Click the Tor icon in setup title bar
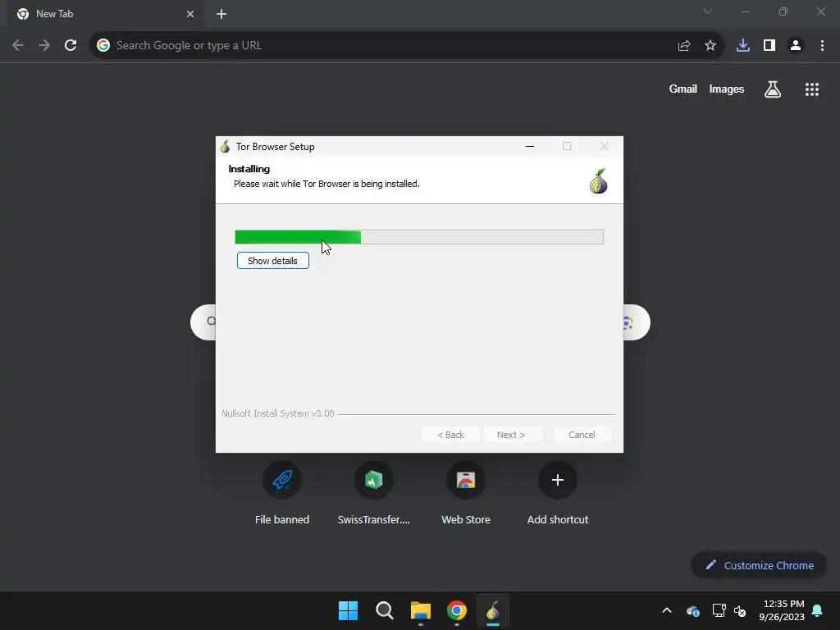 pyautogui.click(x=225, y=146)
